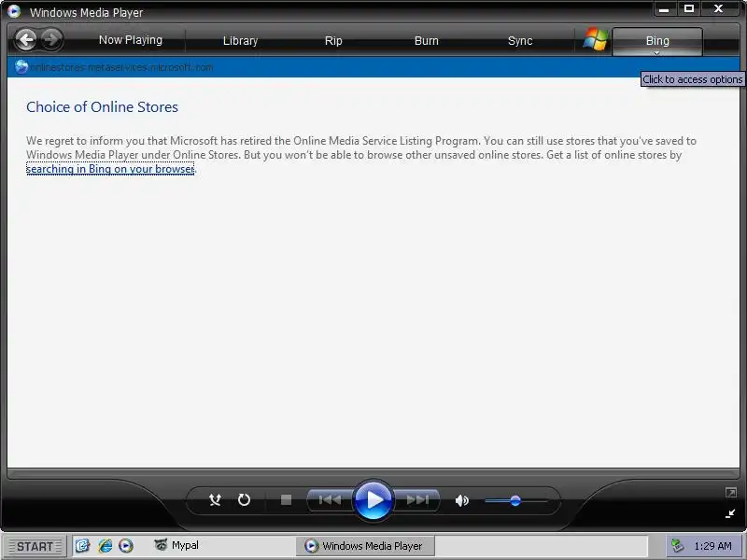The image size is (747, 560).
Task: Click the Show Desktop quick launch icon
Action: 83,545
